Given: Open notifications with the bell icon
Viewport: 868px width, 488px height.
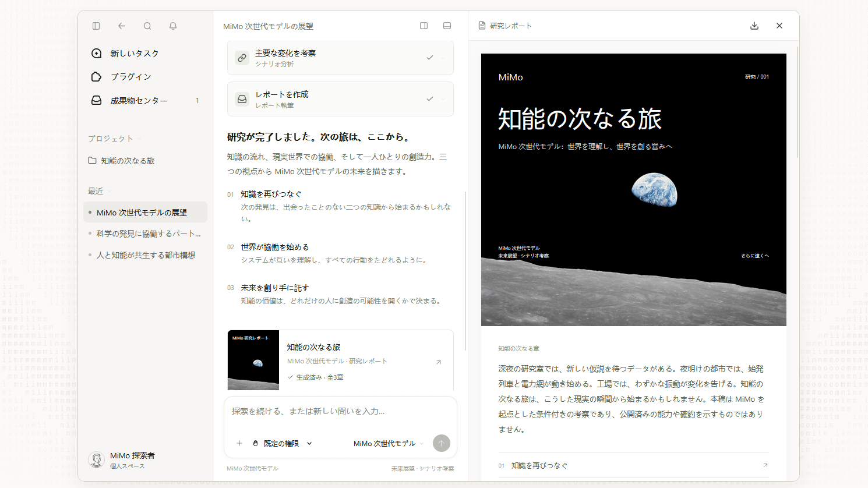Looking at the screenshot, I should tap(173, 26).
